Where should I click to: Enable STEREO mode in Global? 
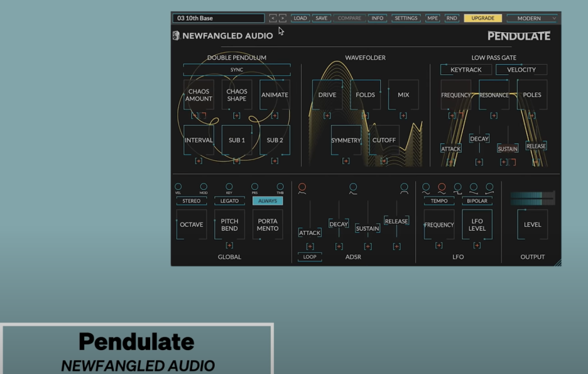coord(191,201)
